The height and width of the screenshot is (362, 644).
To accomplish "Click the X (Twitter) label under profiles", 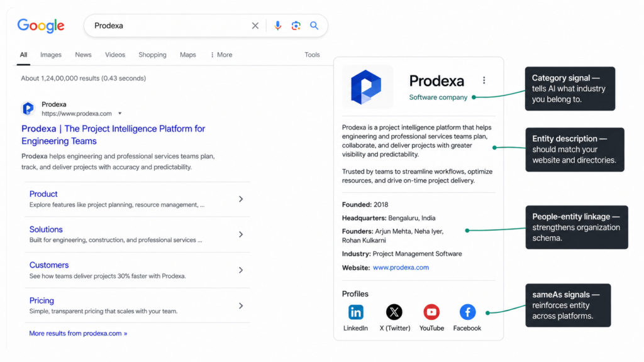I will [395, 328].
